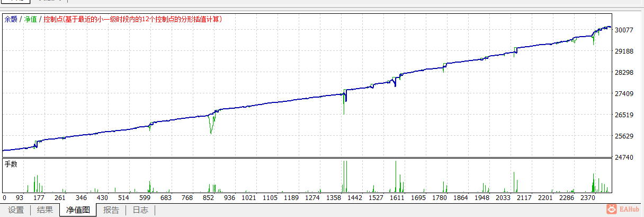Click the 936 trade-number label
Viewport: 644px width, 217px height.
[x=229, y=197]
